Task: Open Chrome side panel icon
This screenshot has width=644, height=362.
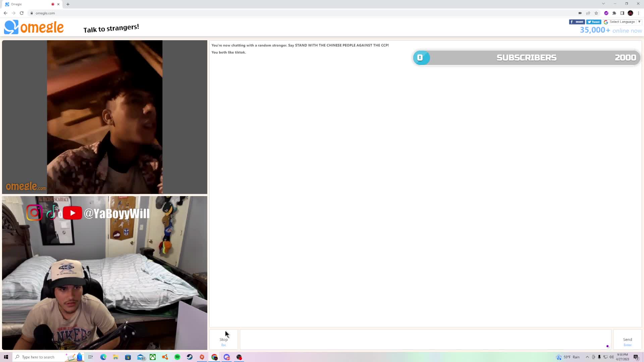Action: tap(622, 13)
